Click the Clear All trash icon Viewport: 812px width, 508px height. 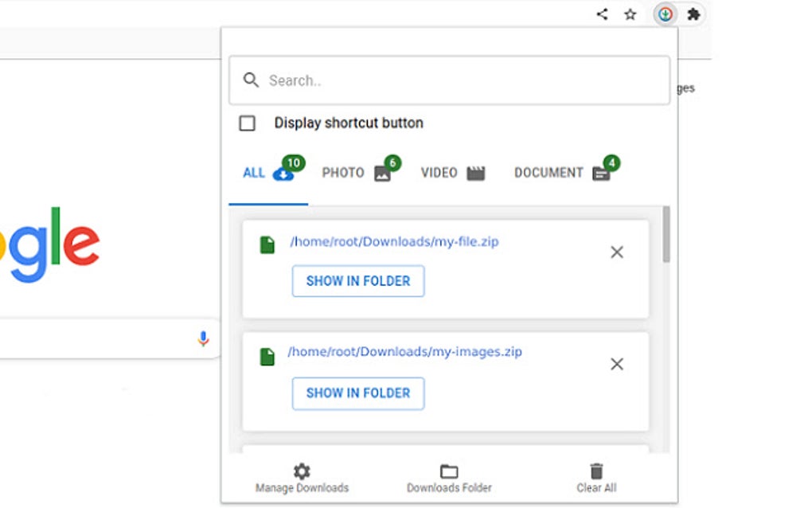(595, 471)
